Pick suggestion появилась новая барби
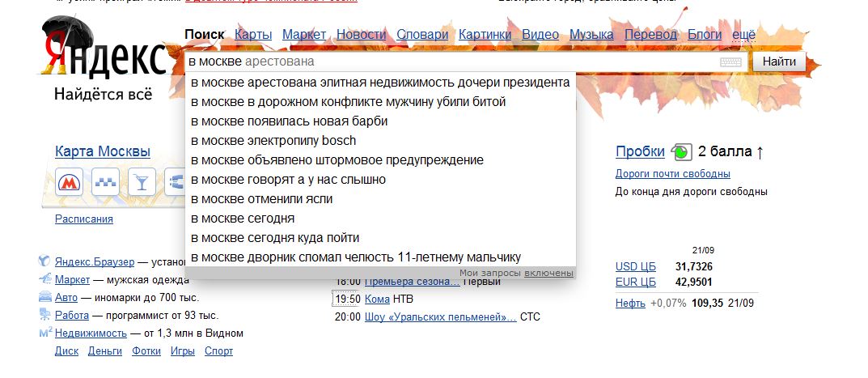868x378 pixels. [x=380, y=121]
